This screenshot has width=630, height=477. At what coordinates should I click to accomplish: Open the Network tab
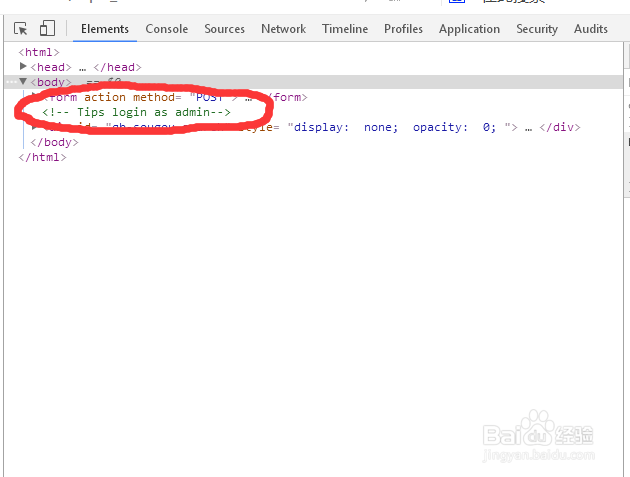coord(283,29)
